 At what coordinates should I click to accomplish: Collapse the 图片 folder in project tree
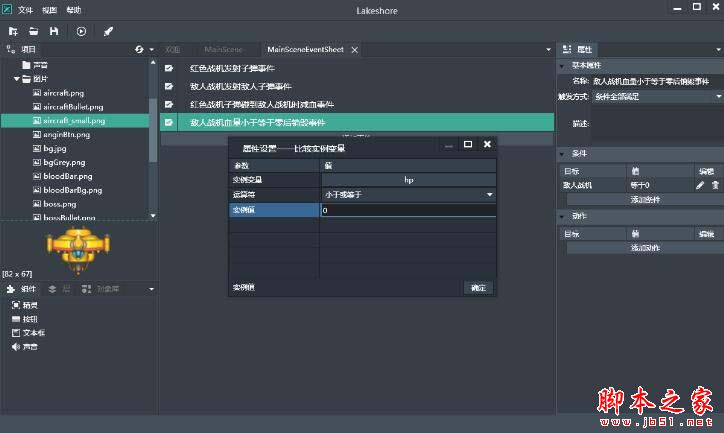[17, 79]
